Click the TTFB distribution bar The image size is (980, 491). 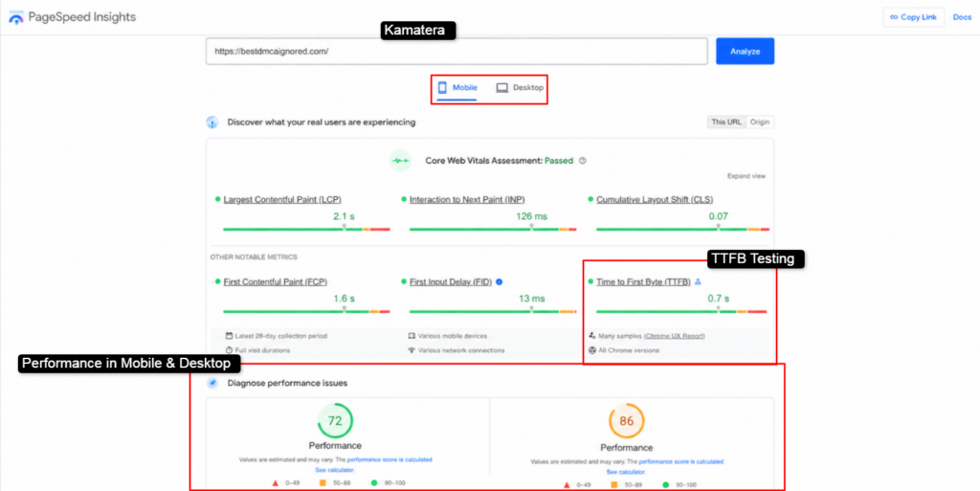point(681,311)
